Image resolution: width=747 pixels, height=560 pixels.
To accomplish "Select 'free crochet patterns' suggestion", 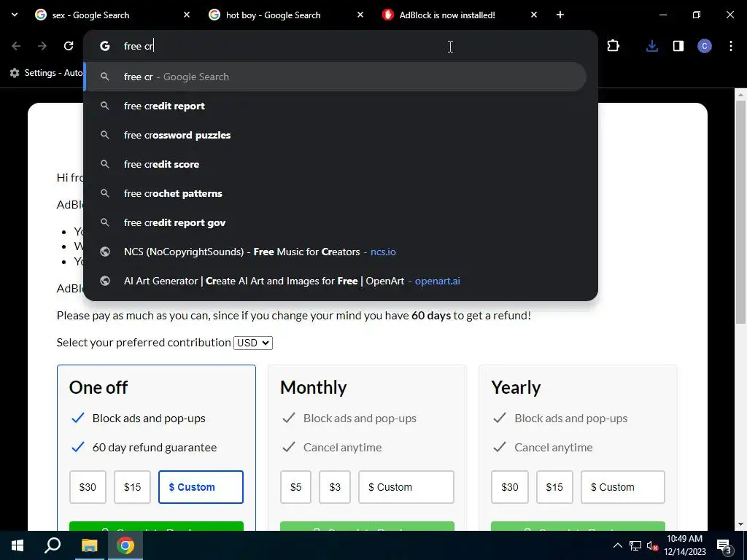I will point(336,193).
